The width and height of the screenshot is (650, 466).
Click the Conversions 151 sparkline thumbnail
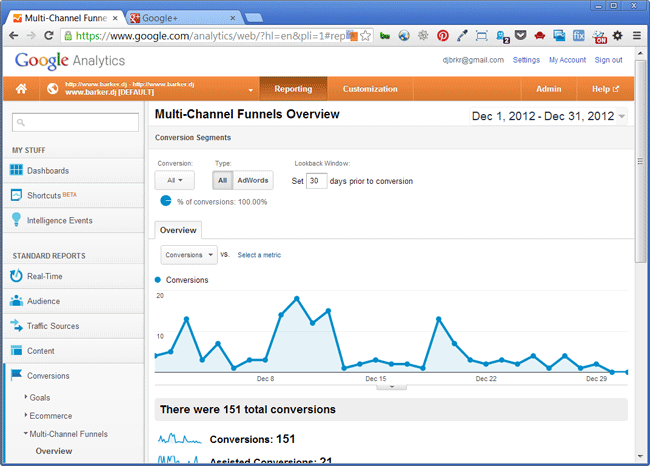[179, 438]
